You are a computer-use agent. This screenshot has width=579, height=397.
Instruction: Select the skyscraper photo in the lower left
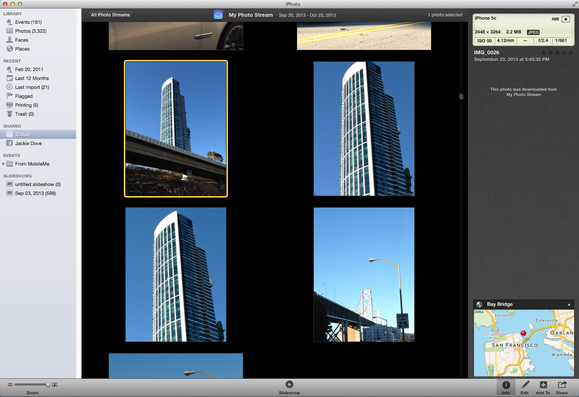[176, 274]
